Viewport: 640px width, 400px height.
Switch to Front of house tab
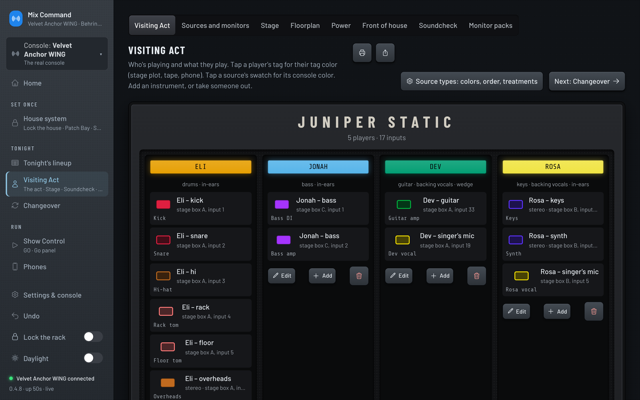click(x=384, y=25)
